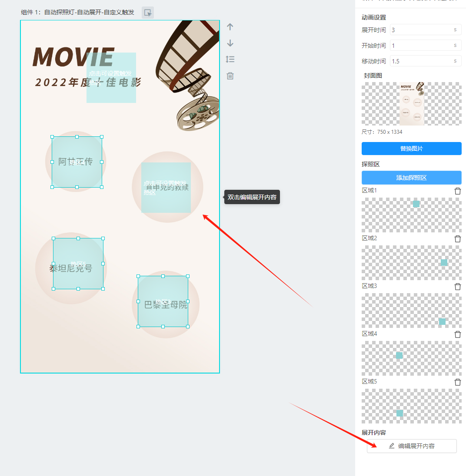Delete the component using trash icon
The height and width of the screenshot is (476, 466).
230,76
